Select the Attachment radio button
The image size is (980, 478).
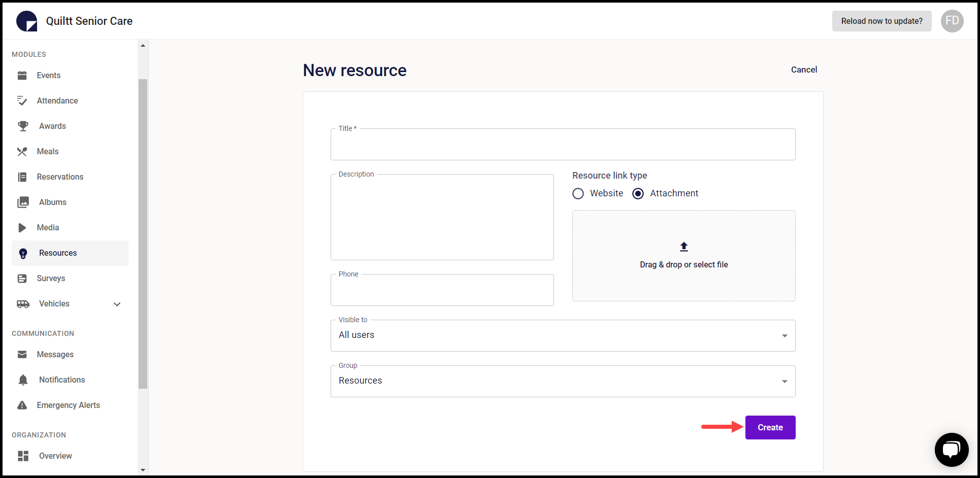click(638, 193)
